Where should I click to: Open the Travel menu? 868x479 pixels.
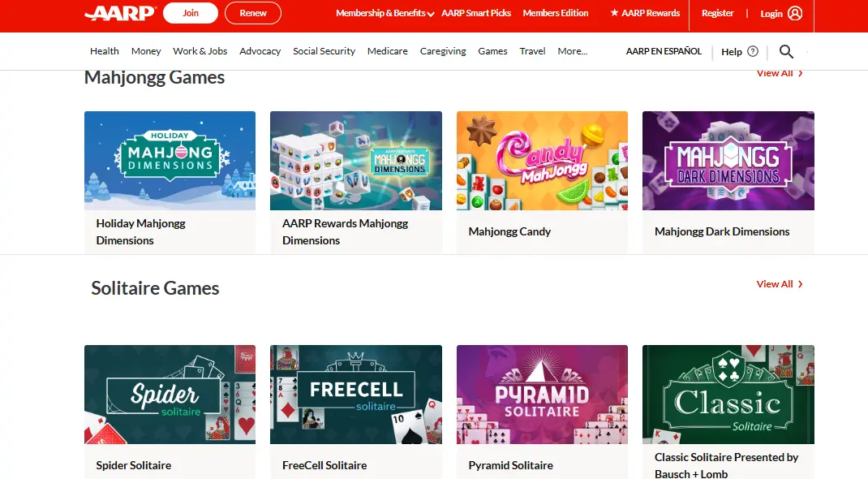tap(532, 51)
